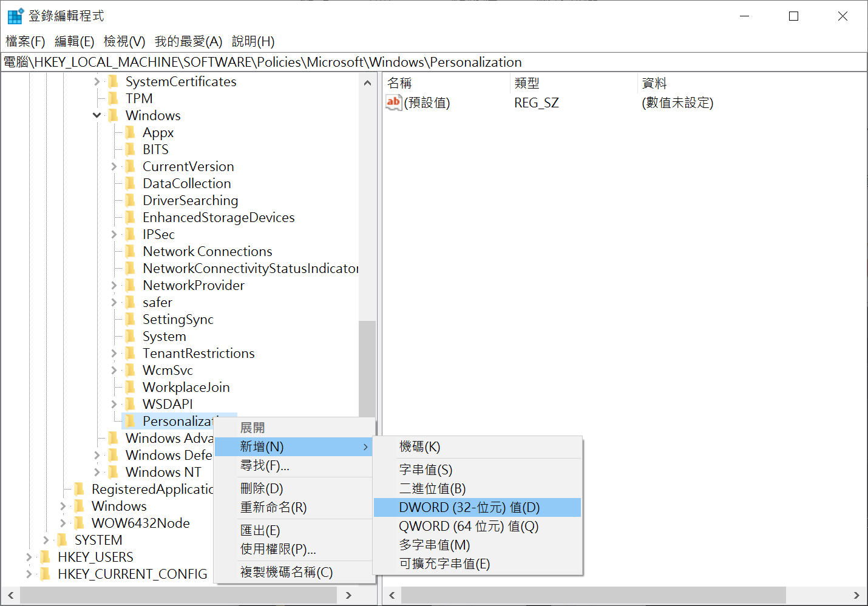Click the Appx folder icon
Screen dimensions: 868x606
pos(131,132)
